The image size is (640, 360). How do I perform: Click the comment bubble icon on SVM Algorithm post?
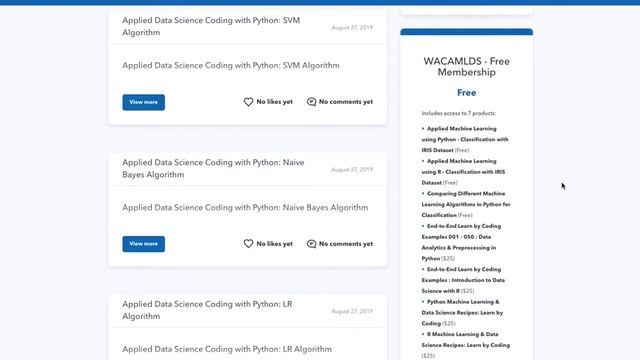coord(311,102)
